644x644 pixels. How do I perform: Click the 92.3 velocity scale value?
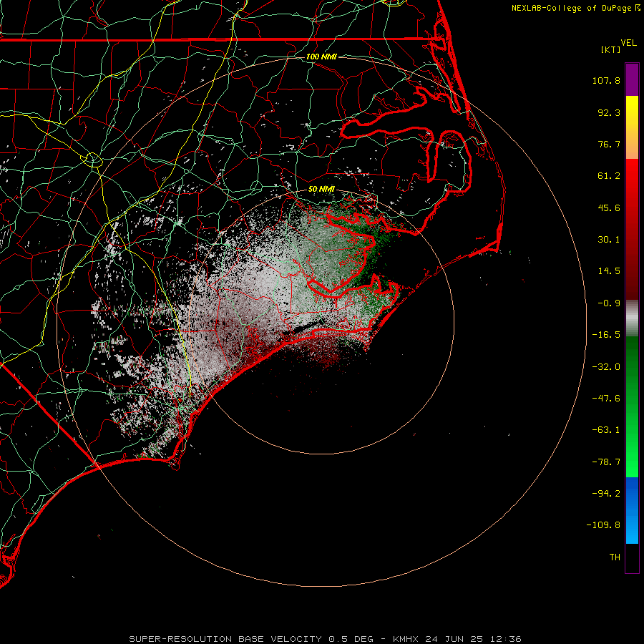tap(609, 112)
